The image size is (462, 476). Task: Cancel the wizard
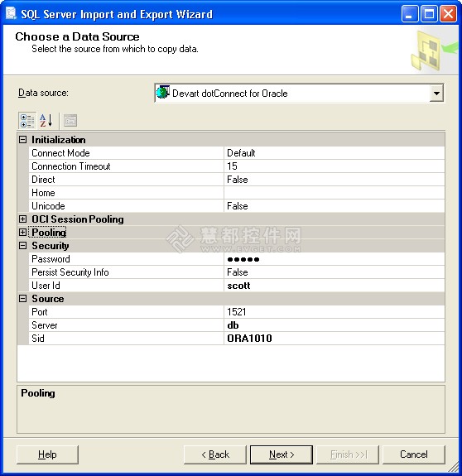(x=414, y=454)
